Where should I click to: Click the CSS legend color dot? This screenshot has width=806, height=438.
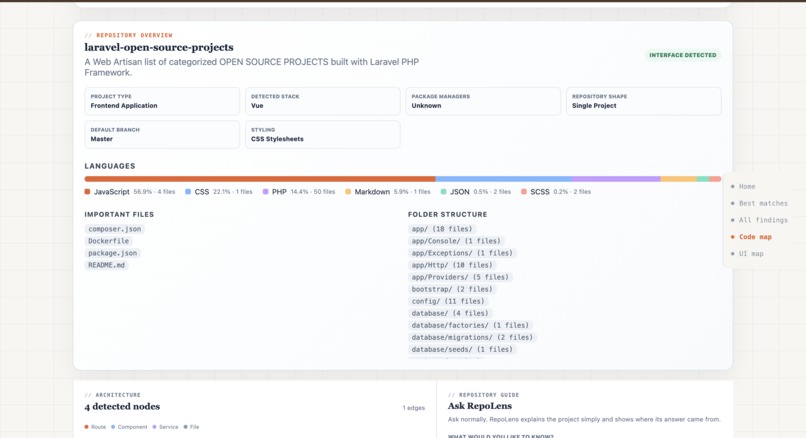188,192
